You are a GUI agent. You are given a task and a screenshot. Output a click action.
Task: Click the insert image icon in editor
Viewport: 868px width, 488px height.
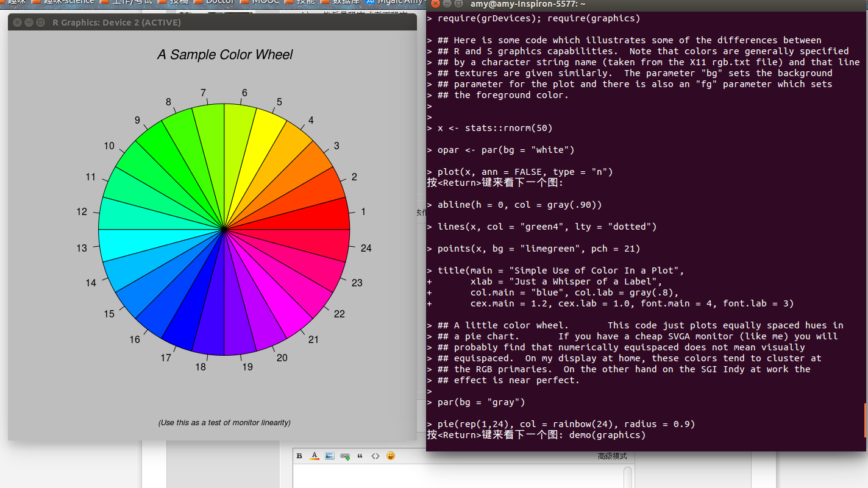[x=330, y=456]
